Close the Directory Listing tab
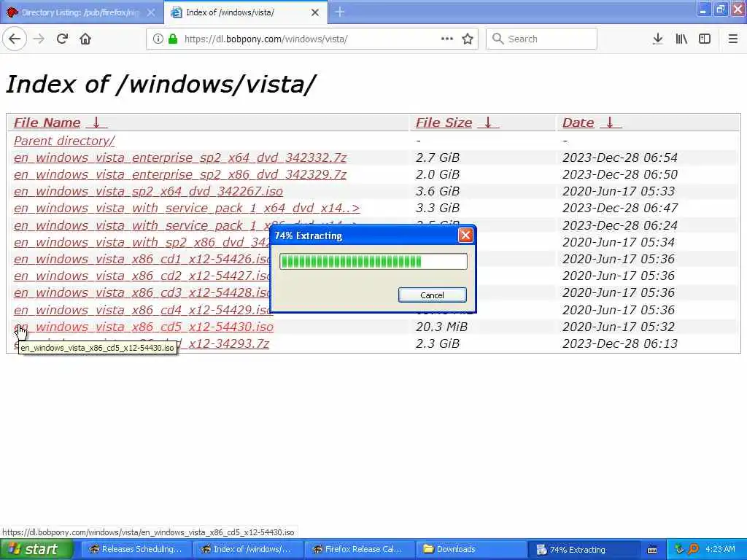This screenshot has height=560, width=747. point(151,12)
